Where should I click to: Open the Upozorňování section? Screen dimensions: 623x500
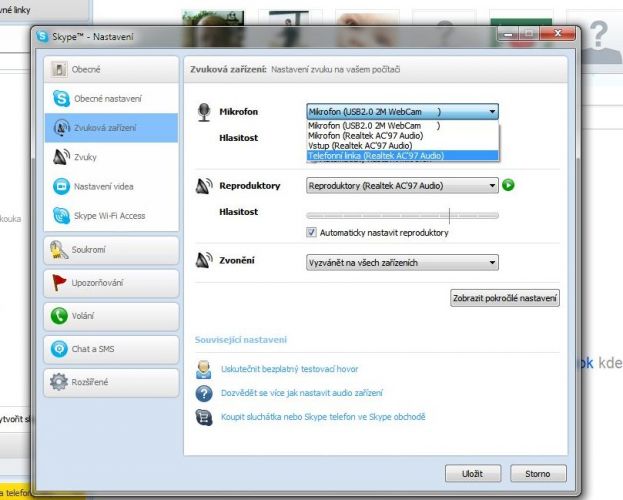point(111,283)
